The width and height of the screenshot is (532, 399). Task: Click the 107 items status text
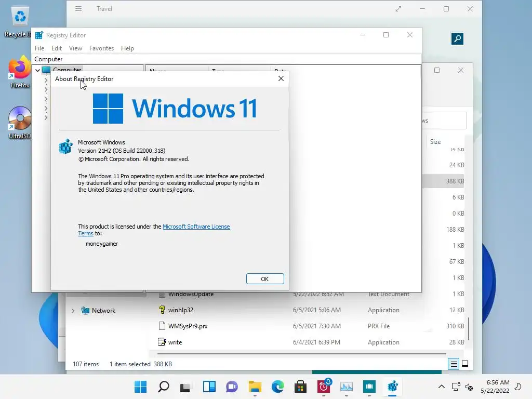pyautogui.click(x=86, y=364)
